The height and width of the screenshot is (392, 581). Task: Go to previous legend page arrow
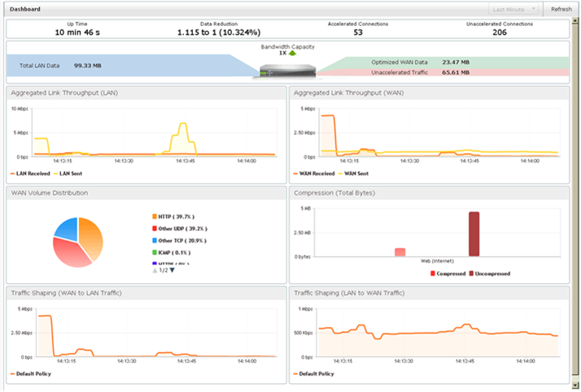[x=155, y=271]
